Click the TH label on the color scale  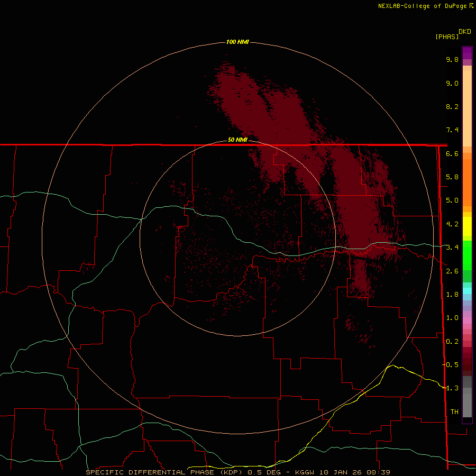pos(454,411)
